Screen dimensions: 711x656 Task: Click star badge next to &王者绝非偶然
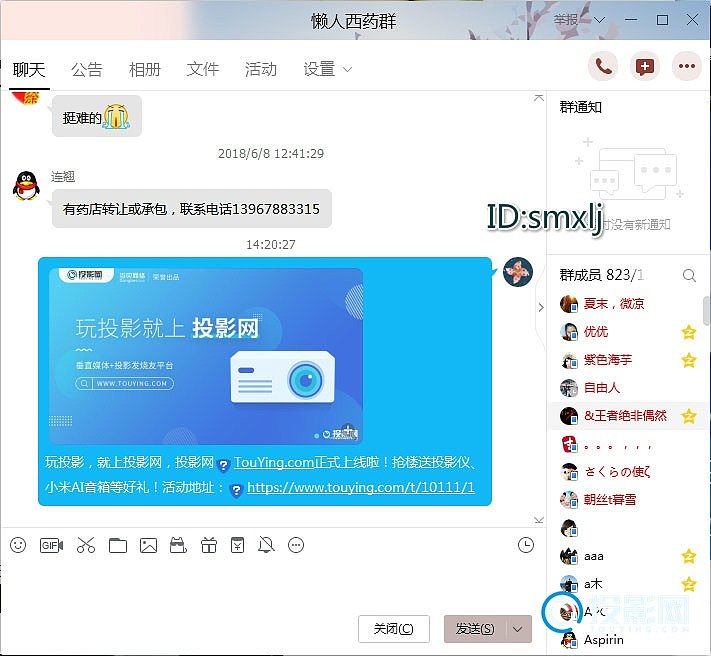(688, 416)
